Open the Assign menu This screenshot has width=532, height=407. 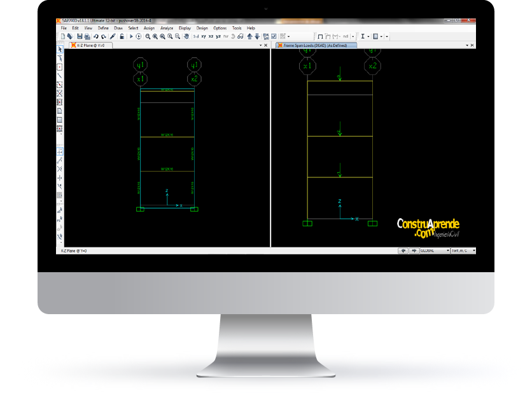click(149, 28)
